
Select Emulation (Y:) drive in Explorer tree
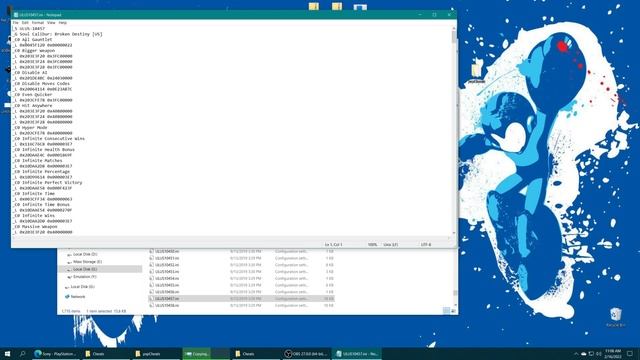[x=84, y=277]
